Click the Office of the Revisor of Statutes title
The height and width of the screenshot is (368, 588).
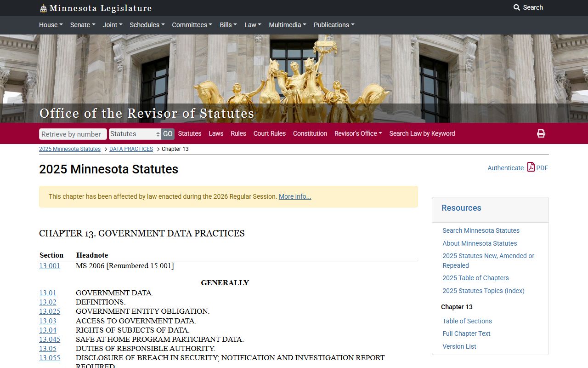(x=147, y=113)
